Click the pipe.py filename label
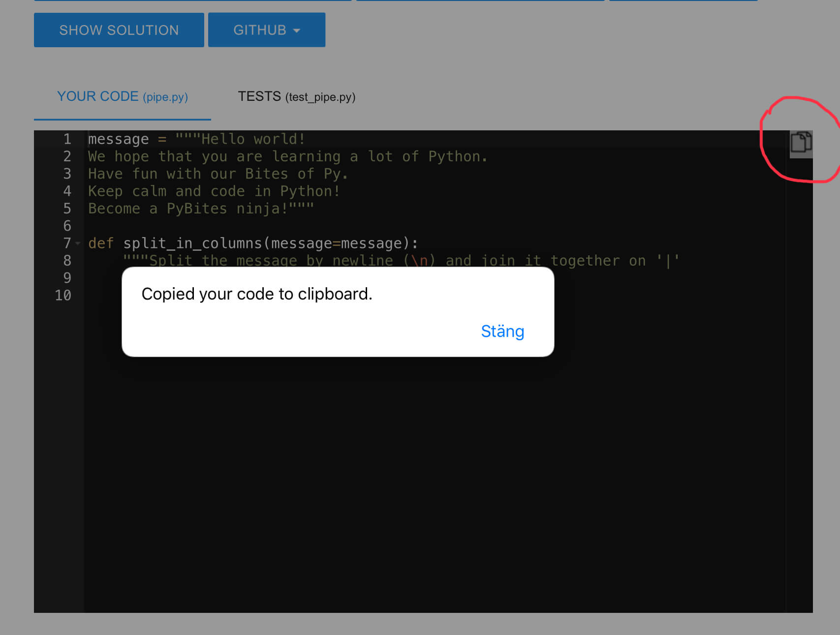Image resolution: width=840 pixels, height=635 pixels. (166, 97)
